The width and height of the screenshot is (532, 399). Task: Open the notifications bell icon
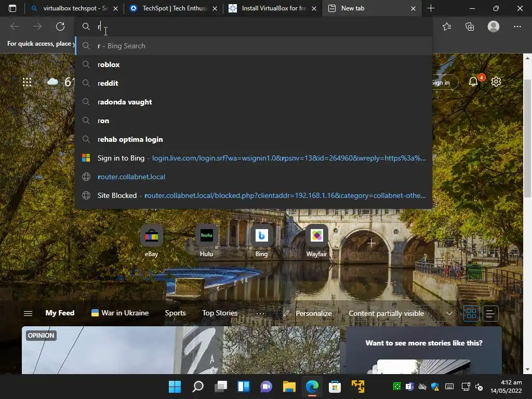(473, 82)
